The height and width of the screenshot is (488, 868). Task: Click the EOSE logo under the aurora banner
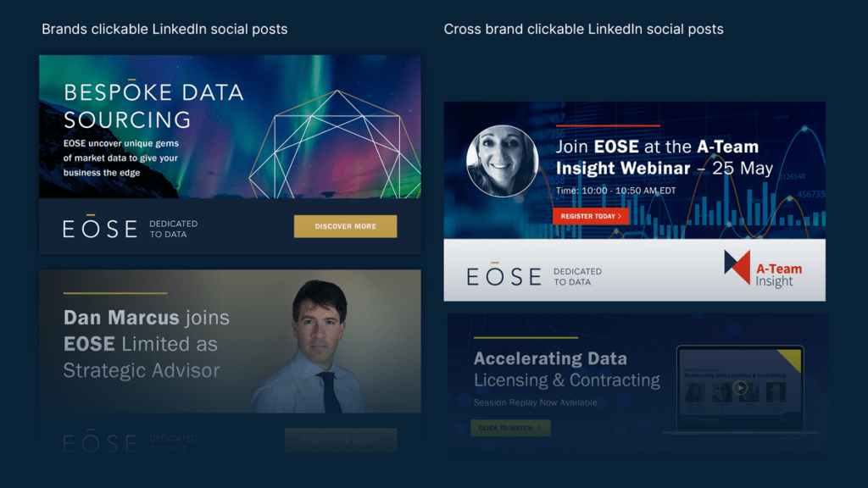coord(99,228)
